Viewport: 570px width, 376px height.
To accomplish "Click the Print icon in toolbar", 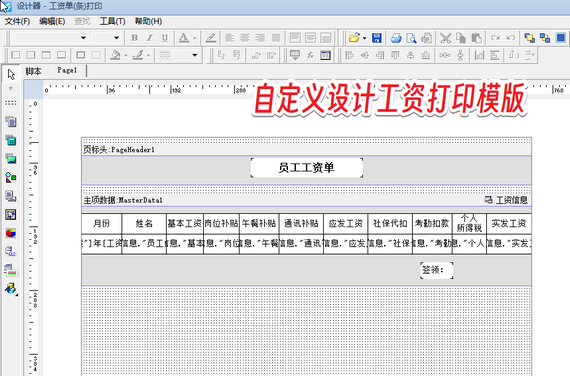I will point(396,38).
